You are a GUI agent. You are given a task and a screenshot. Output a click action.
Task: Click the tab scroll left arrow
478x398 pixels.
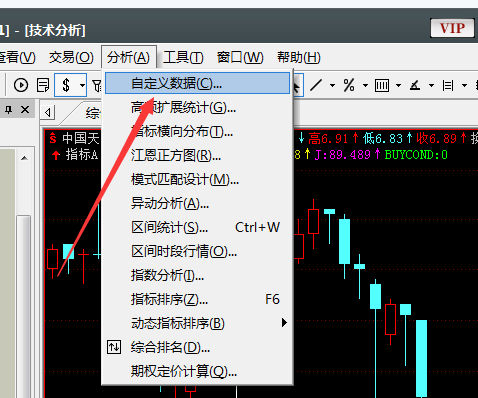[48, 113]
